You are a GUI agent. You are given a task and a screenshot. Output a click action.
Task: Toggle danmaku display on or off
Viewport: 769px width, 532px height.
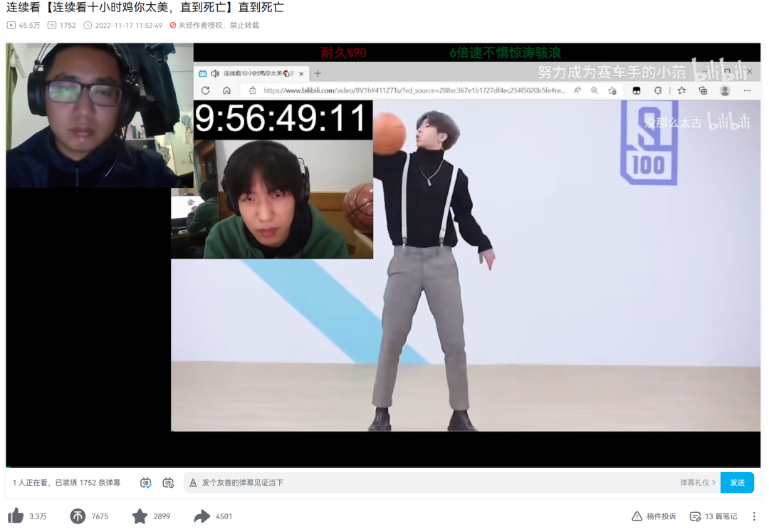[x=146, y=483]
